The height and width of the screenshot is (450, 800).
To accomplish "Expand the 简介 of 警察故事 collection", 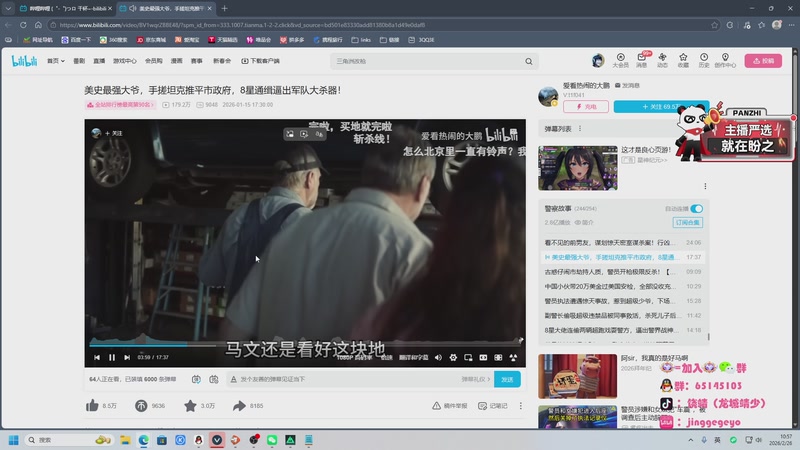I will [x=584, y=222].
